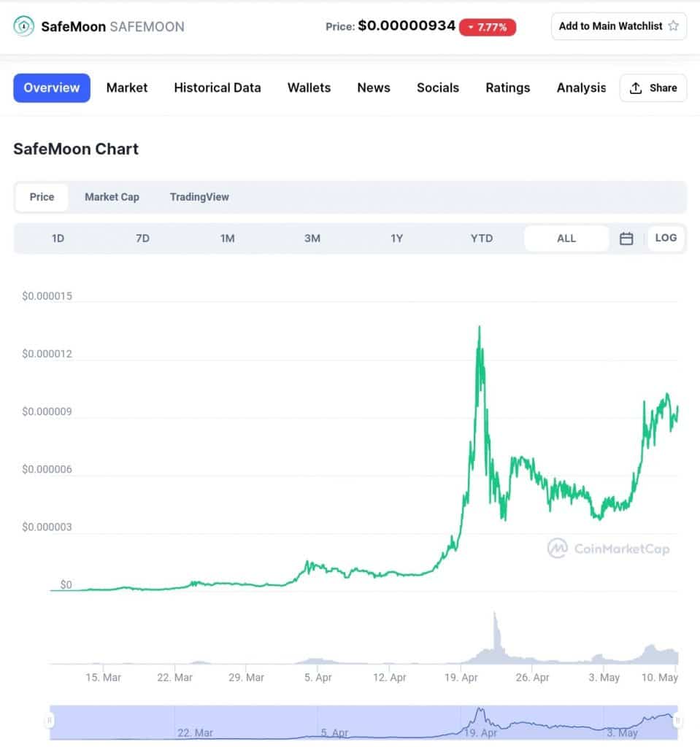
Task: Click the price peak on the chart
Action: tap(480, 328)
